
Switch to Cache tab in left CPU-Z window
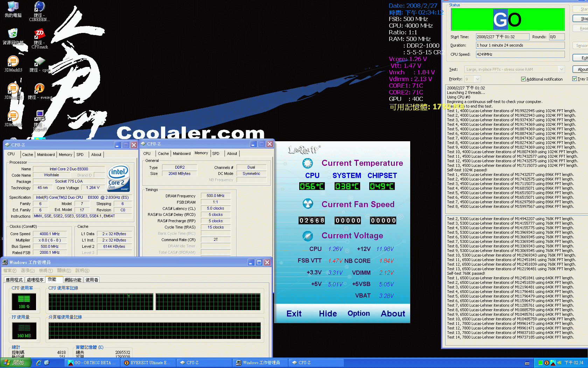coord(27,155)
